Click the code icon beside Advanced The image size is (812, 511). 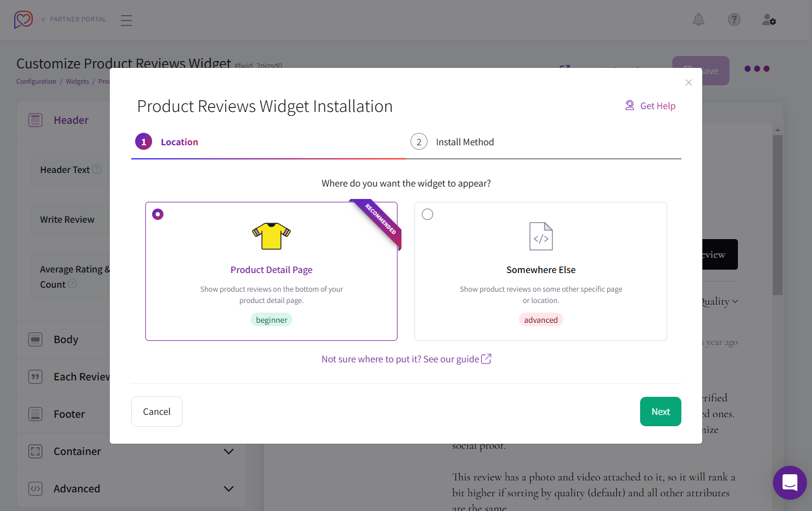point(35,488)
